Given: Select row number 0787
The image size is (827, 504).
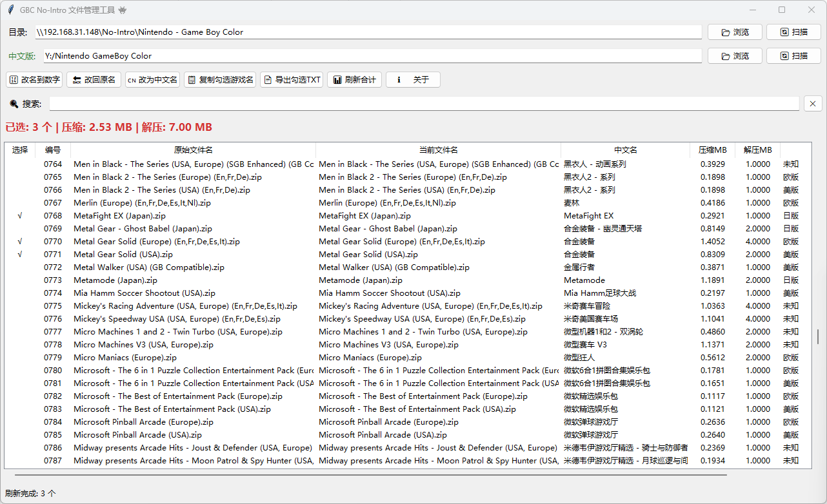Looking at the screenshot, I should (x=53, y=461).
